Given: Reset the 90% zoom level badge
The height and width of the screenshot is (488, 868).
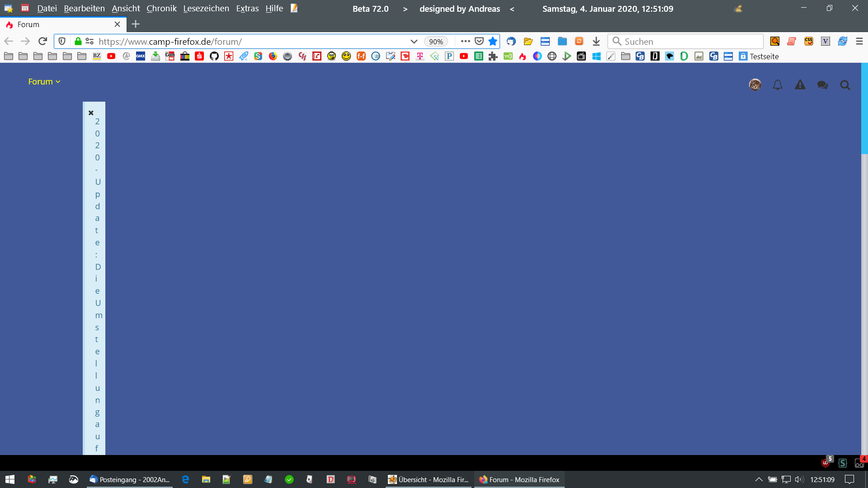Looking at the screenshot, I should pyautogui.click(x=436, y=42).
